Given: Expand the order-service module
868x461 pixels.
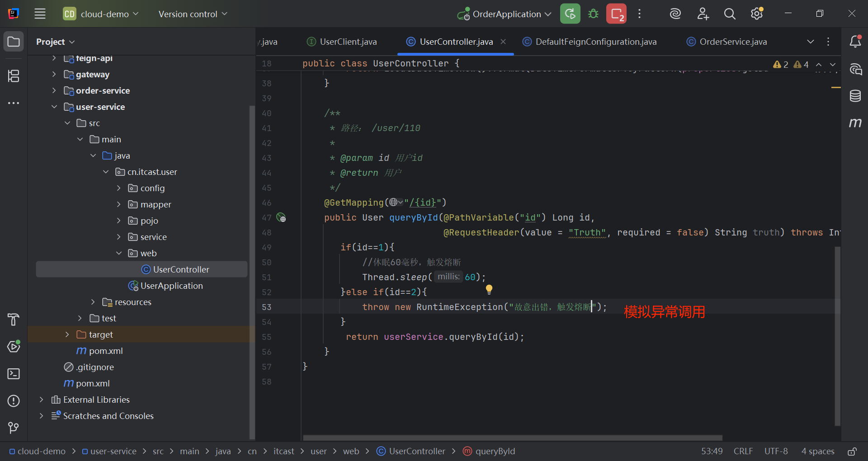Looking at the screenshot, I should click(54, 90).
